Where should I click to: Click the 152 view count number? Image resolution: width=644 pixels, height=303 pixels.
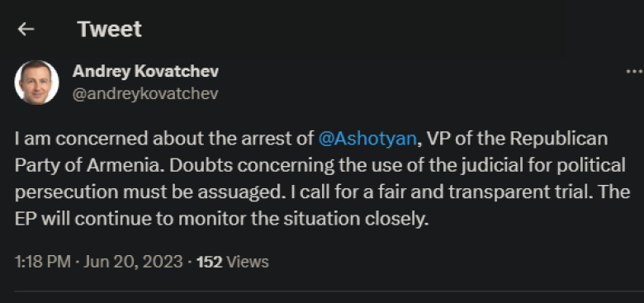point(210,262)
